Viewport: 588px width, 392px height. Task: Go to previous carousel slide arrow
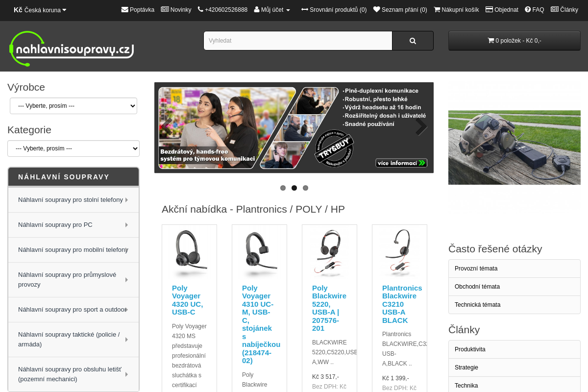pyautogui.click(x=167, y=127)
